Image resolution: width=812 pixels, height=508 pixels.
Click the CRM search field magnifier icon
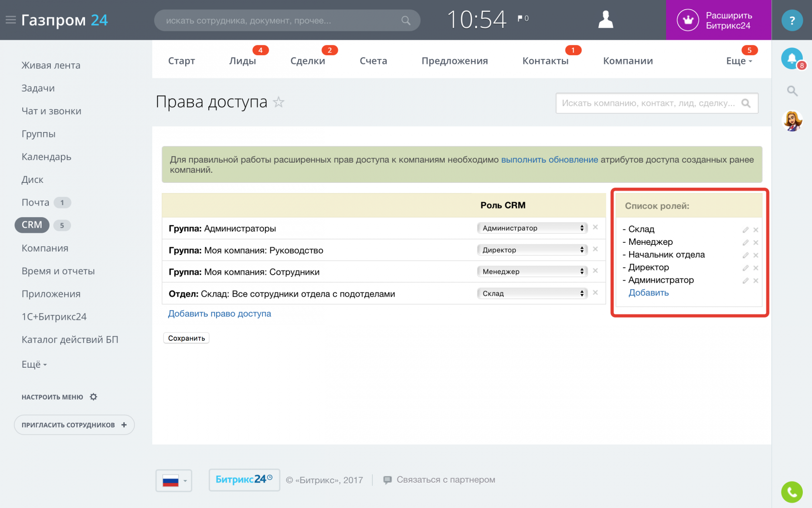(x=746, y=103)
